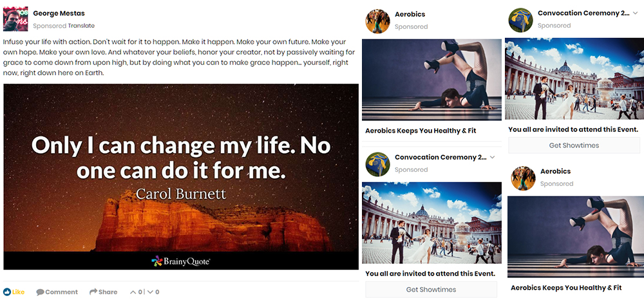
Task: Open the Convocation Ceremony avatar in right column
Action: [520, 20]
